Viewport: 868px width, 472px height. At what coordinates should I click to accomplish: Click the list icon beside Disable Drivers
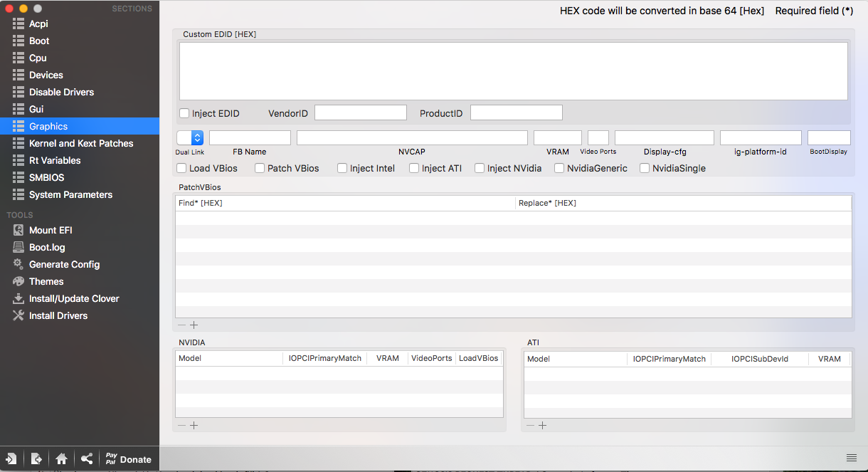pyautogui.click(x=18, y=92)
